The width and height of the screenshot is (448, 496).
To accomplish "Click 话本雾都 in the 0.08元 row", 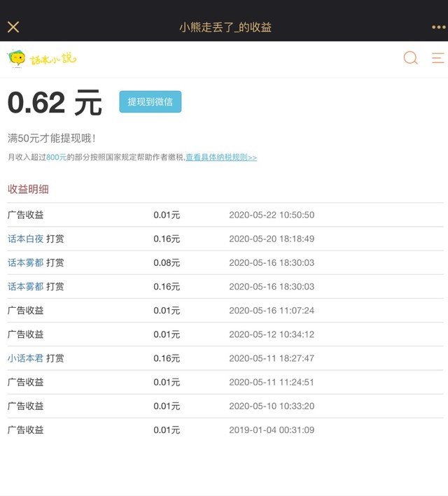I will point(25,262).
